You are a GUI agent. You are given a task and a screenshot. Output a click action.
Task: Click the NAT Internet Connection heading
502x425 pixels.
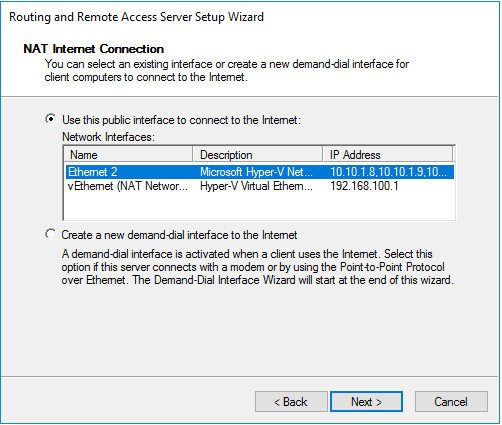pyautogui.click(x=93, y=49)
